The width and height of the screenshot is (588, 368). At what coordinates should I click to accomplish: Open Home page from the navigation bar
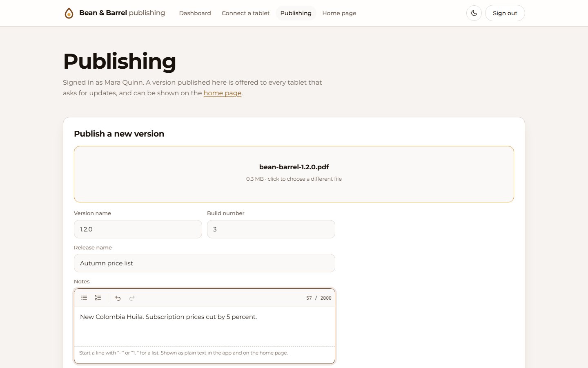[339, 13]
